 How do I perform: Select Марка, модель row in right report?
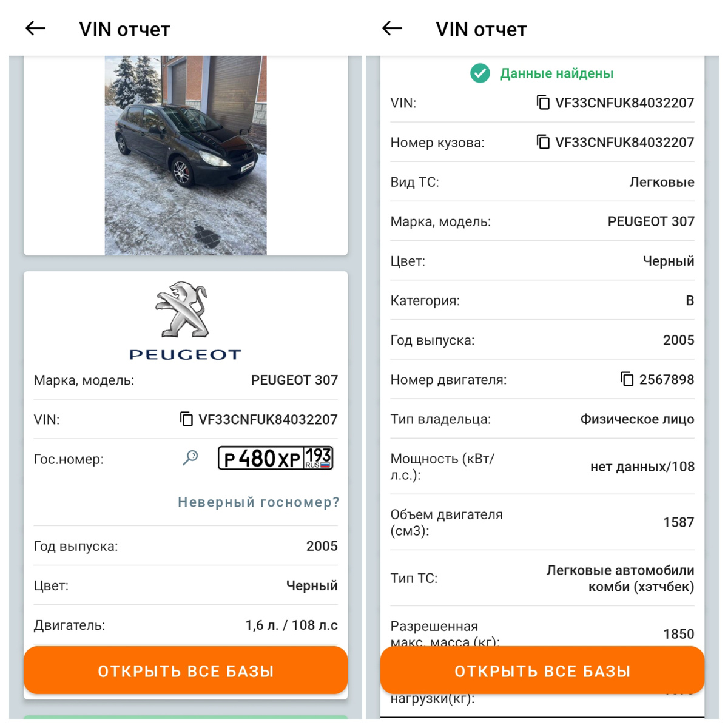tap(542, 221)
